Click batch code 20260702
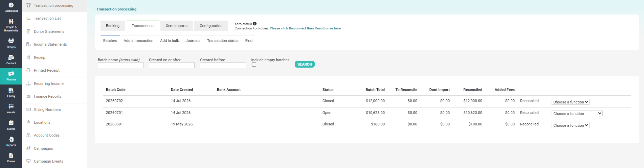Image resolution: width=644 pixels, height=168 pixels. pyautogui.click(x=114, y=101)
